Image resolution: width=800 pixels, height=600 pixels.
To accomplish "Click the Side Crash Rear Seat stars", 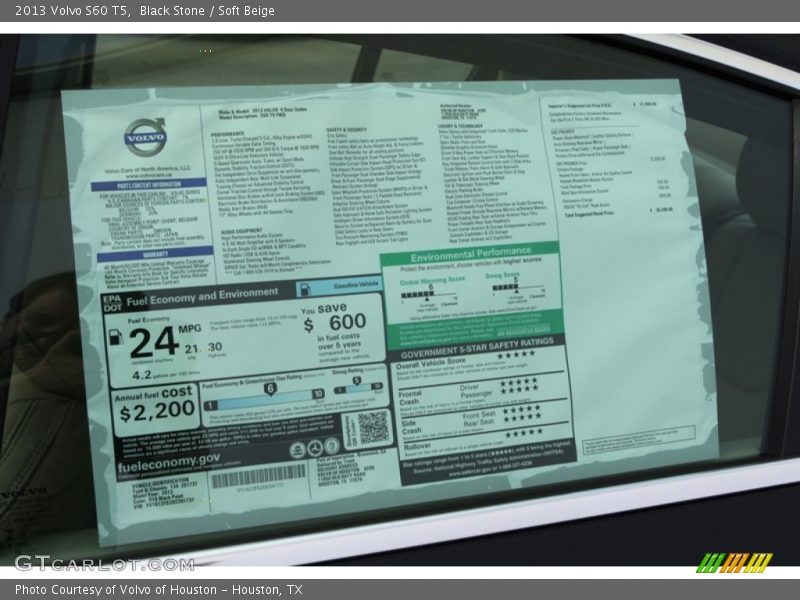I will point(522,418).
